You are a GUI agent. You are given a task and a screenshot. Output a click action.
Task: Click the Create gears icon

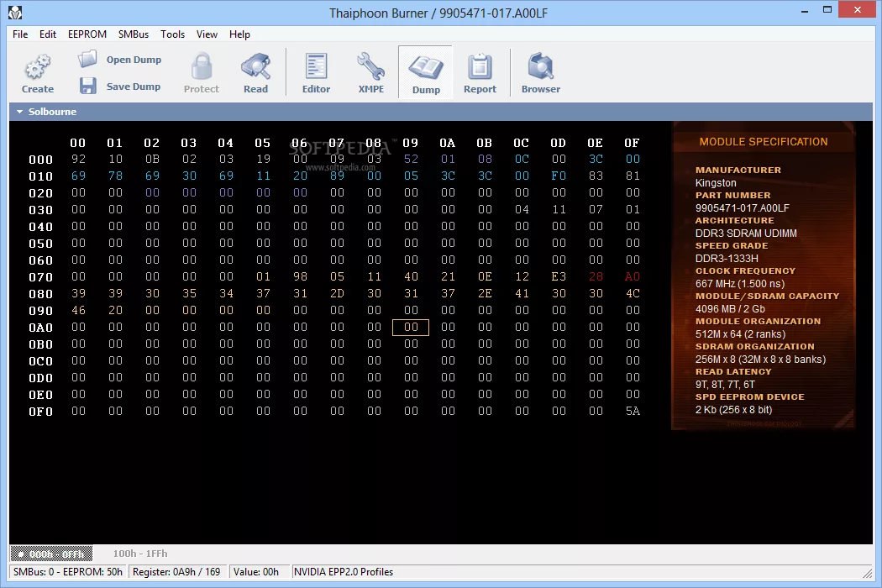(38, 67)
